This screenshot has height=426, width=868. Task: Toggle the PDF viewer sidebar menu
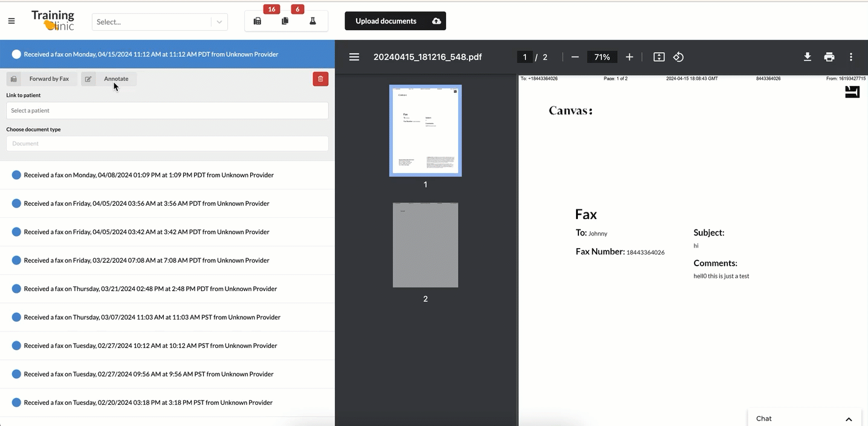point(354,57)
